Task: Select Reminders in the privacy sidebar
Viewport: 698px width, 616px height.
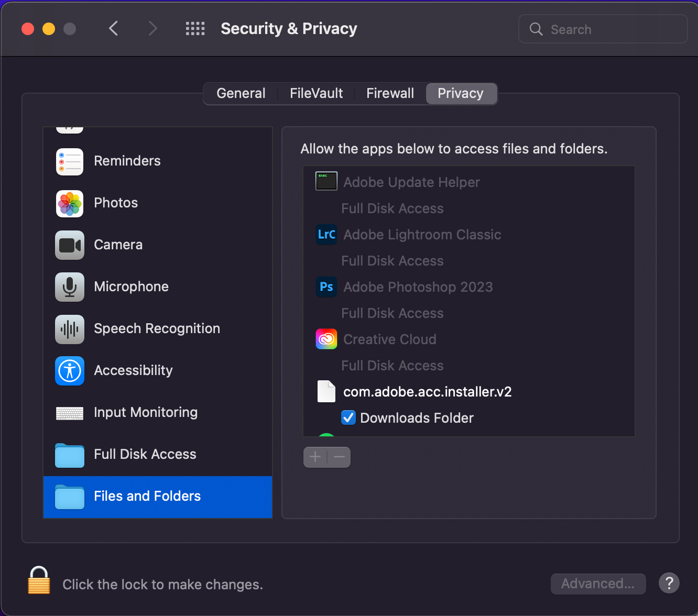Action: (x=69, y=162)
